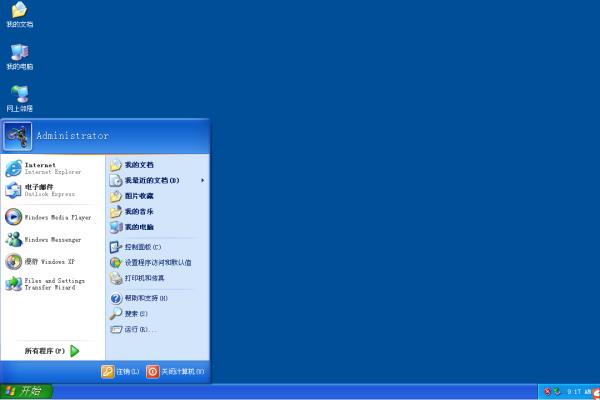Click the green Start button
The height and width of the screenshot is (400, 600).
pos(26,392)
